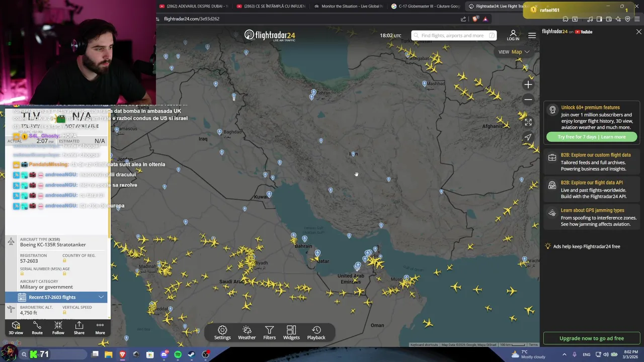Open OBS Studio from the taskbar

point(205,354)
